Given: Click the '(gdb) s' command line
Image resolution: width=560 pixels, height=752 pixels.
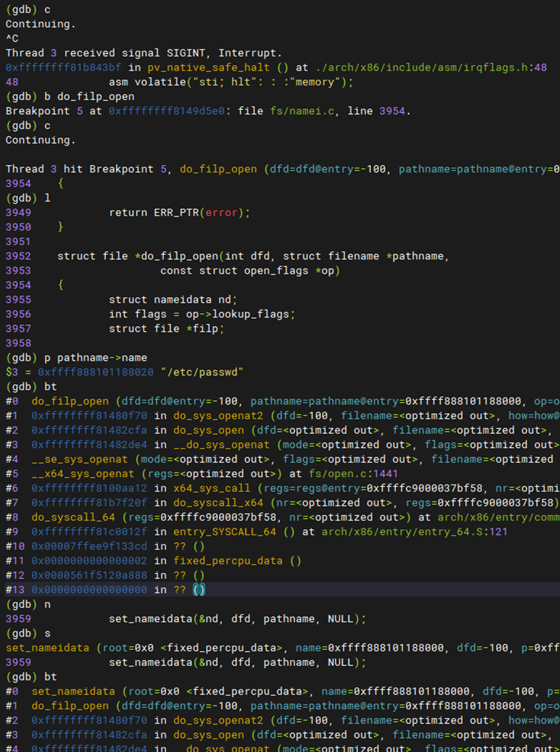Looking at the screenshot, I should tap(28, 633).
